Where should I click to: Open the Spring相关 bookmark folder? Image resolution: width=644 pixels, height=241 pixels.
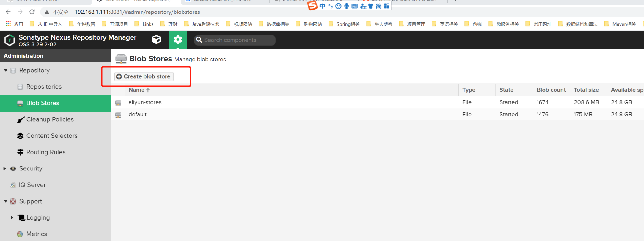[x=344, y=24]
